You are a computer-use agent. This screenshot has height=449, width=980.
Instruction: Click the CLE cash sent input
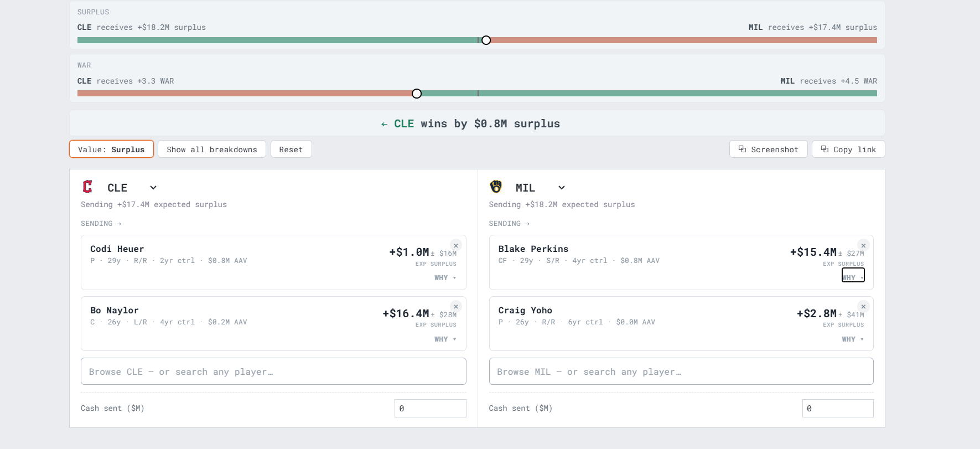tap(430, 409)
